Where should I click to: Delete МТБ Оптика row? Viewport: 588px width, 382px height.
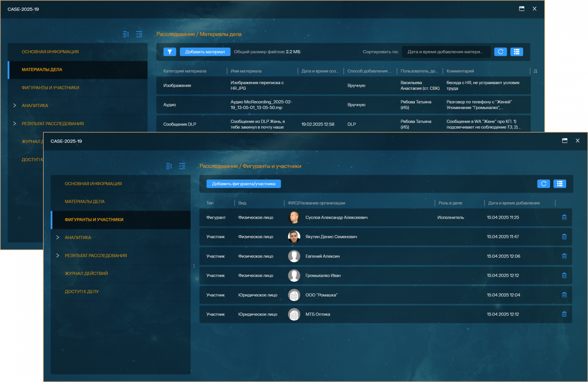[x=564, y=314]
